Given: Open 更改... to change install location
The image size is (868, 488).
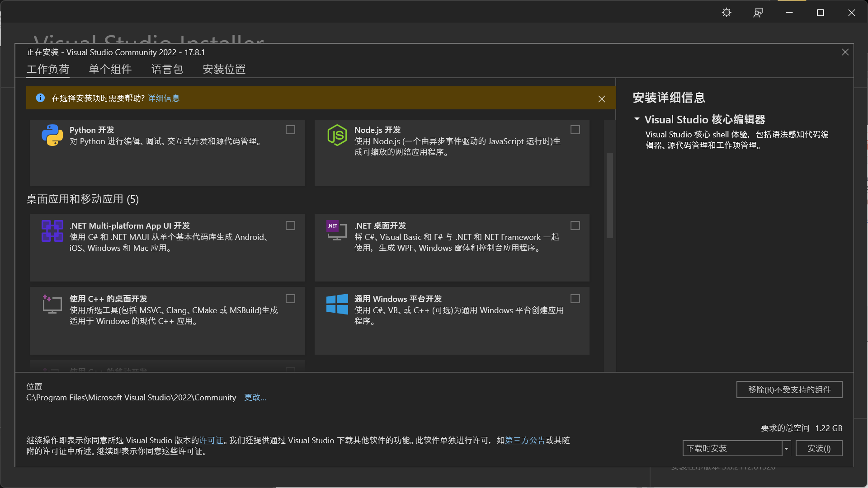Looking at the screenshot, I should click(x=255, y=397).
